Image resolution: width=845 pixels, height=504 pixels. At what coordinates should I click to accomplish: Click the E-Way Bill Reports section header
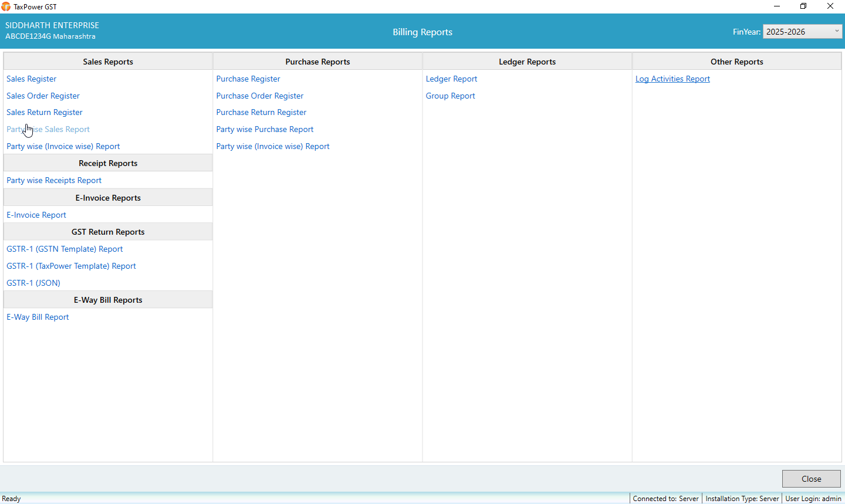(x=108, y=300)
